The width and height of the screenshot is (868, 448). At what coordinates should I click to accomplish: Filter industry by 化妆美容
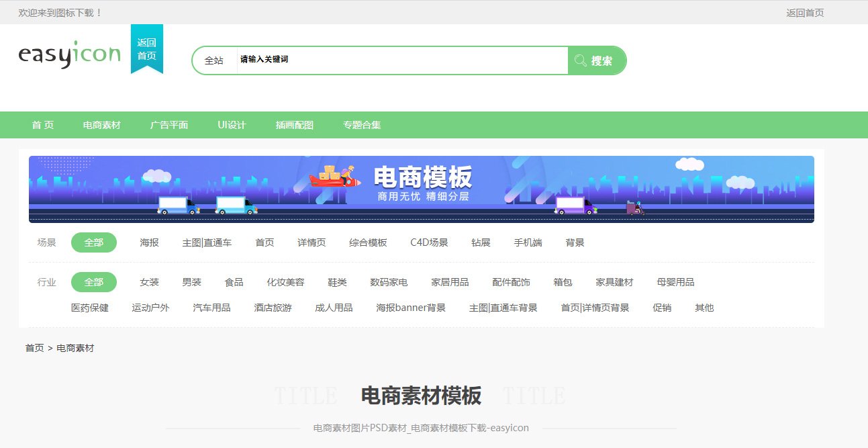point(285,282)
